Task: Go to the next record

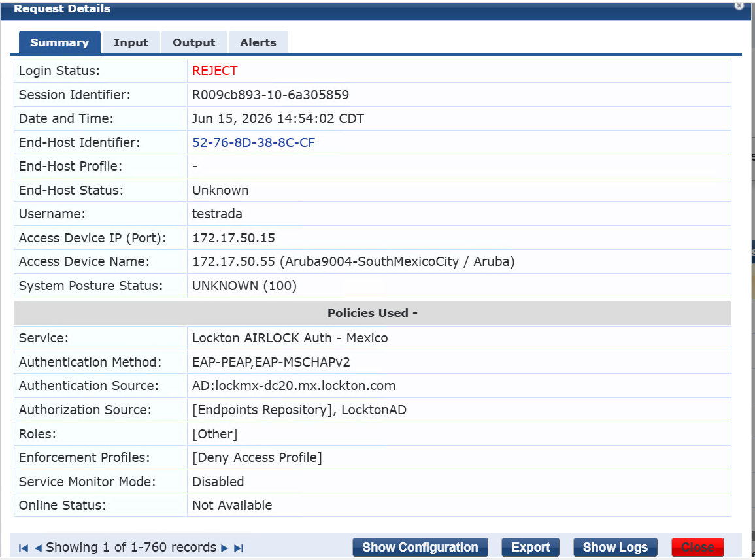Action: tap(224, 548)
